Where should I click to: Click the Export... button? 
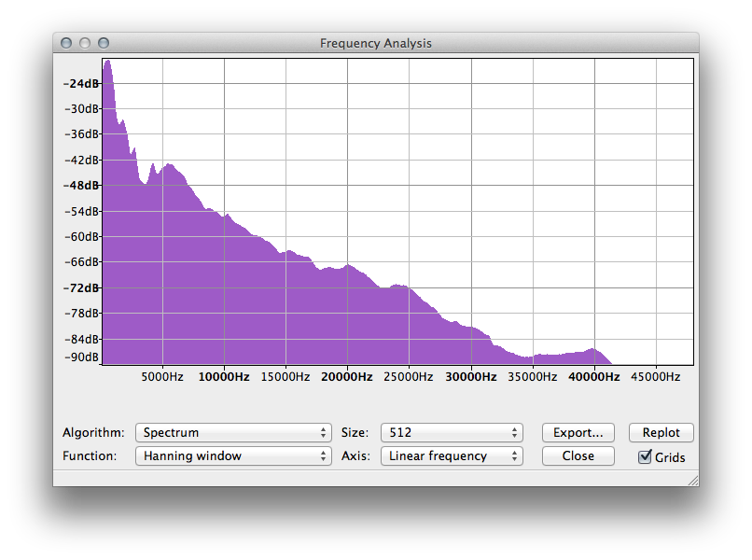click(578, 432)
